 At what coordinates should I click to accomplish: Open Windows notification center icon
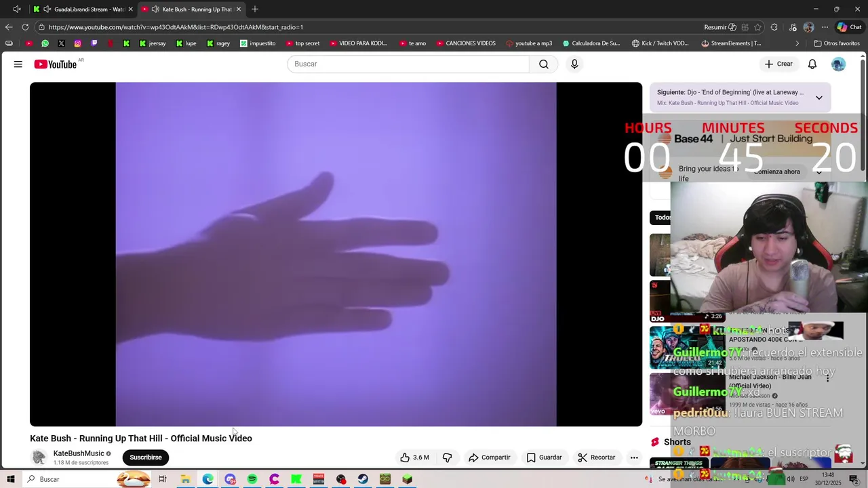854,479
